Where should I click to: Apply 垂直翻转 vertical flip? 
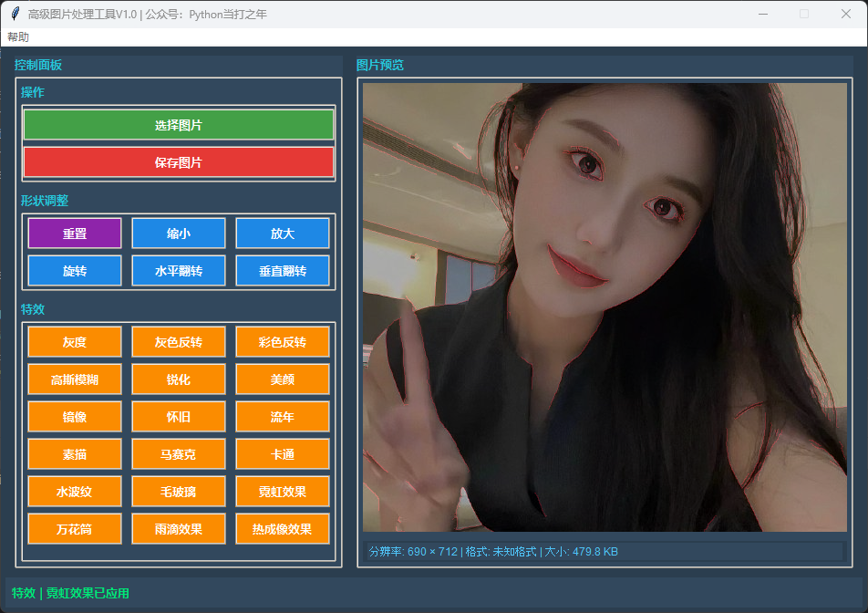coord(283,271)
